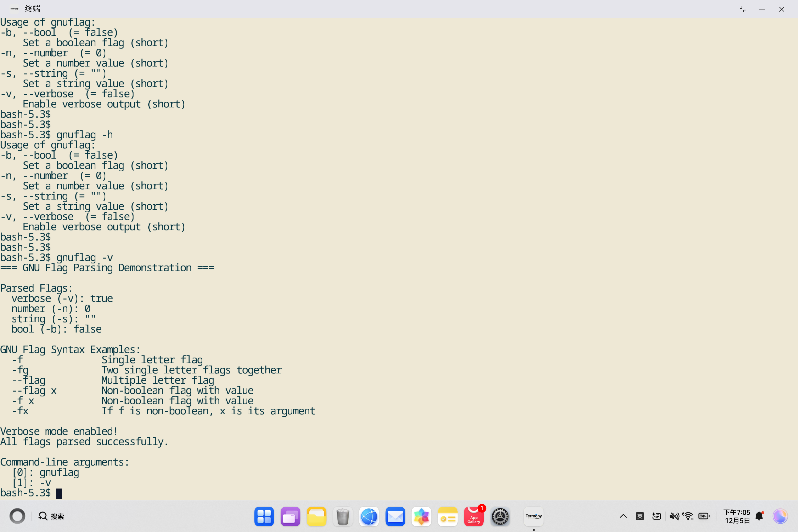Screen dimensions: 798x532
Task: Open the battery charging status icon
Action: pos(704,516)
